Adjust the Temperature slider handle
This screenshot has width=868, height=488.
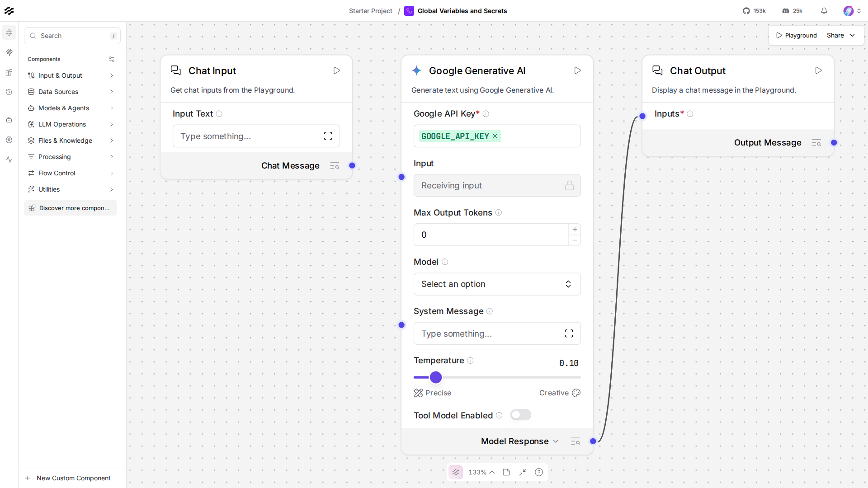click(x=436, y=377)
